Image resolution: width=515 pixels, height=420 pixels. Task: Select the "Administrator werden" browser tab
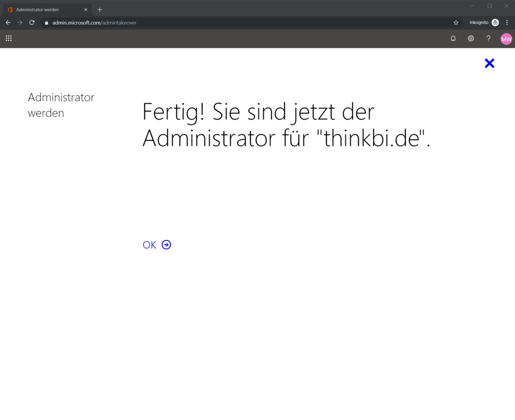pyautogui.click(x=43, y=10)
